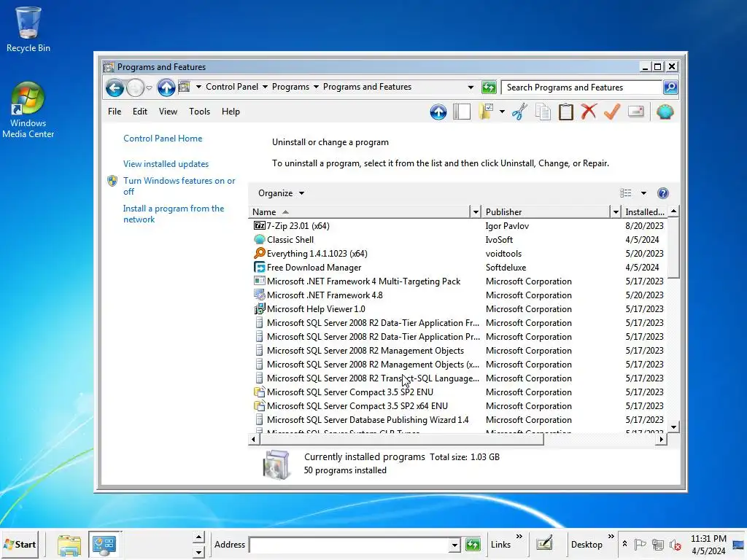Click the pen input panel taskbar icon
Viewport: 747px width, 560px height.
click(x=544, y=544)
